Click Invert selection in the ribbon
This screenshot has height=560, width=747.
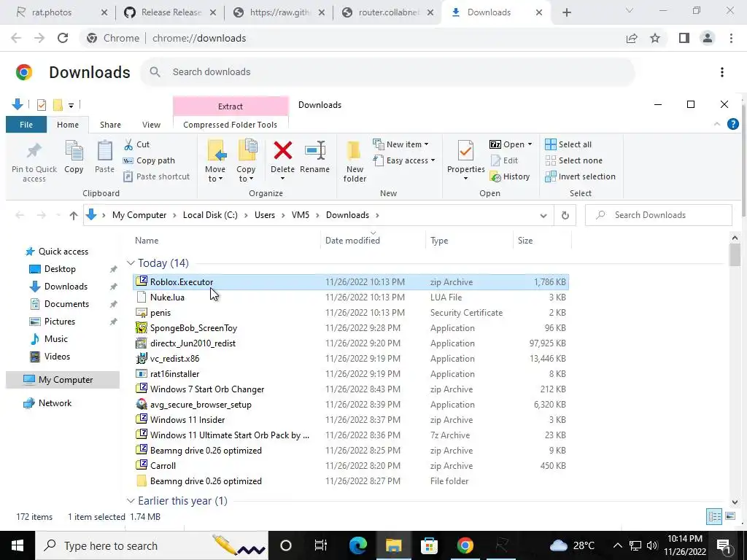[580, 176]
